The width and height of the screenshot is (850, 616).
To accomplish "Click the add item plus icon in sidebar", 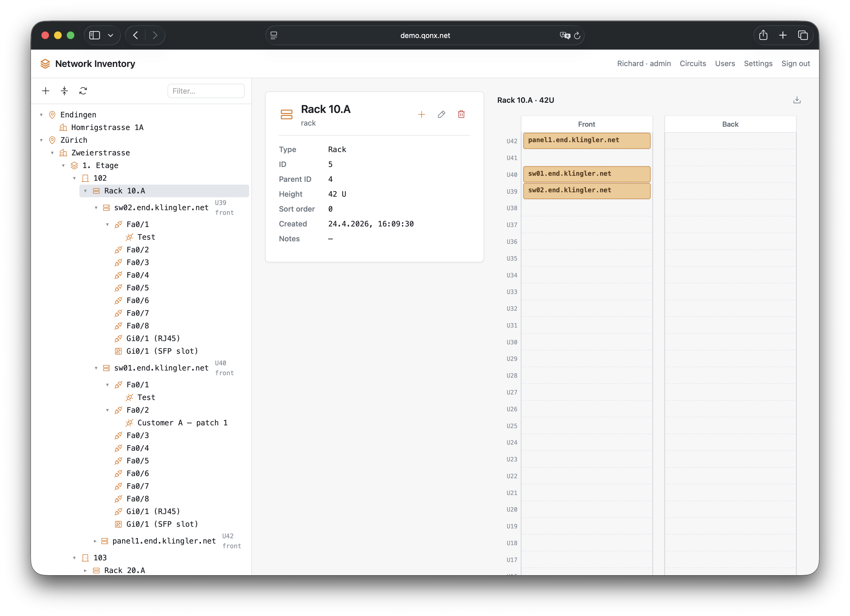I will point(46,91).
